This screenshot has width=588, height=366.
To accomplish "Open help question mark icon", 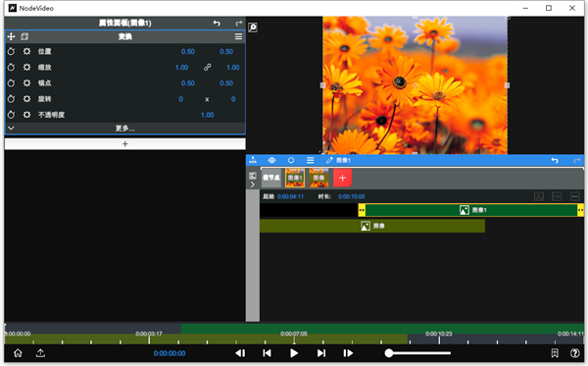I will (575, 353).
